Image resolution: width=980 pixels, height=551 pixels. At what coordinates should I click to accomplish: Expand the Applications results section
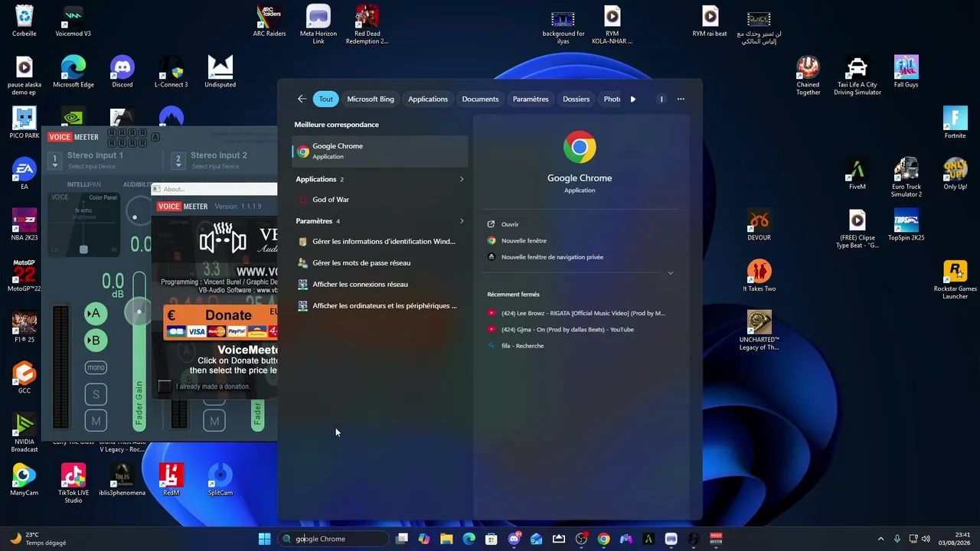point(461,179)
